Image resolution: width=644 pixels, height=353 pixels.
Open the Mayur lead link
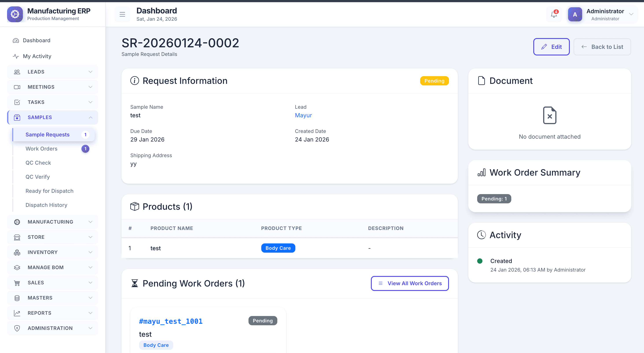(x=303, y=115)
